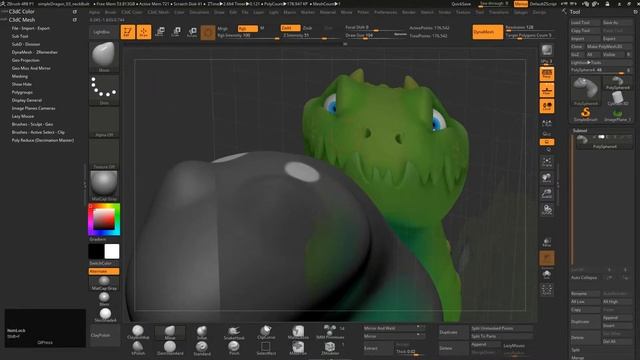Toggle Local symmetry transform button
This screenshot has width=640, height=360.
coord(547,106)
